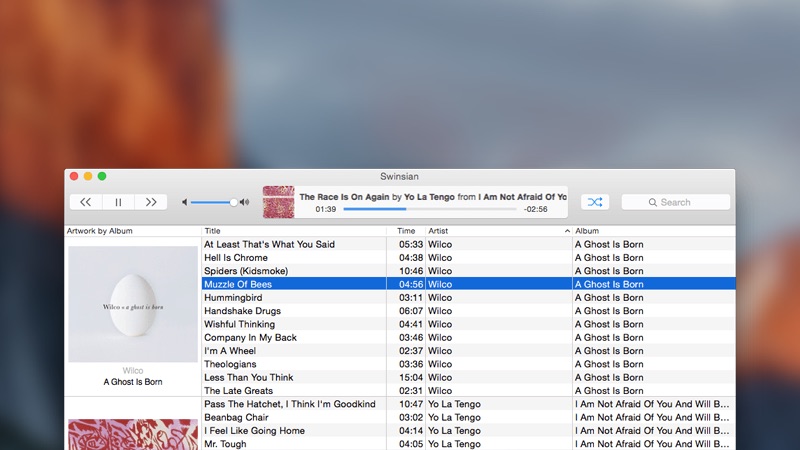Click Wilco artist cell in Hummingbird row

click(440, 297)
